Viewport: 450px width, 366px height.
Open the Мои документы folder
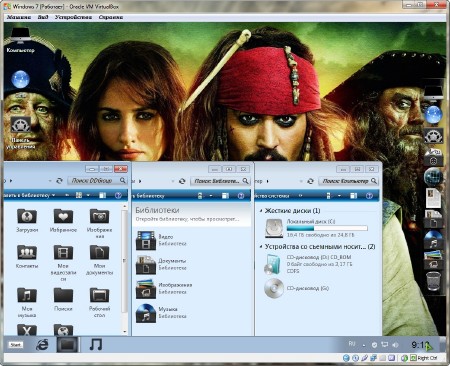point(99,260)
